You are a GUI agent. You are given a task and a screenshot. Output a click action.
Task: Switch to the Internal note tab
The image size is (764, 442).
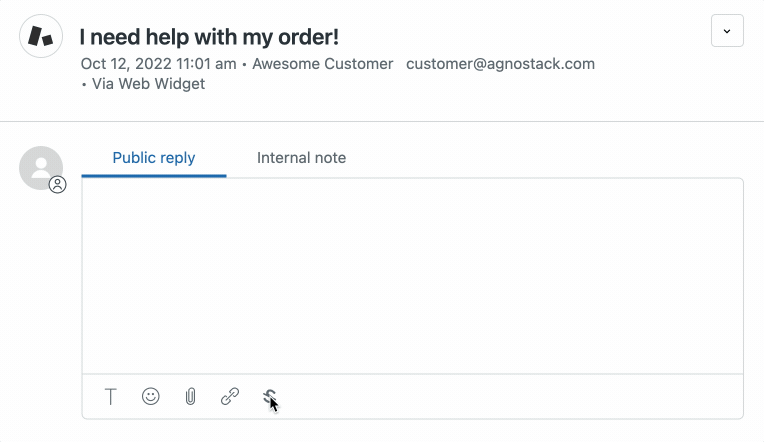302,158
